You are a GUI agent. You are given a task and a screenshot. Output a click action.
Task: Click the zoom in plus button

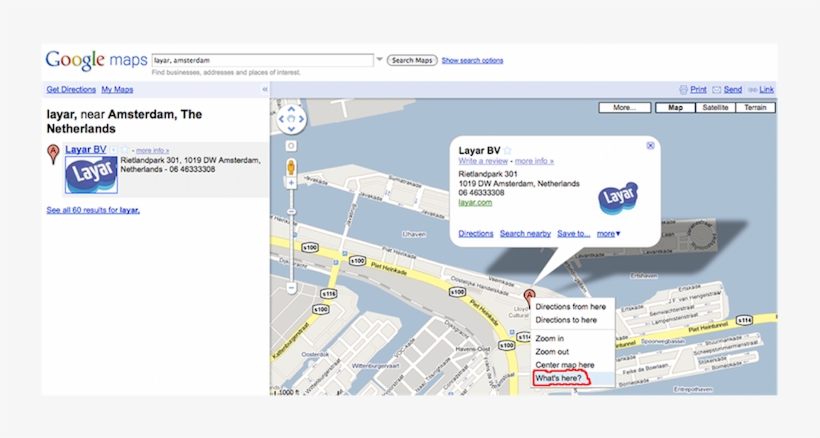point(291,183)
